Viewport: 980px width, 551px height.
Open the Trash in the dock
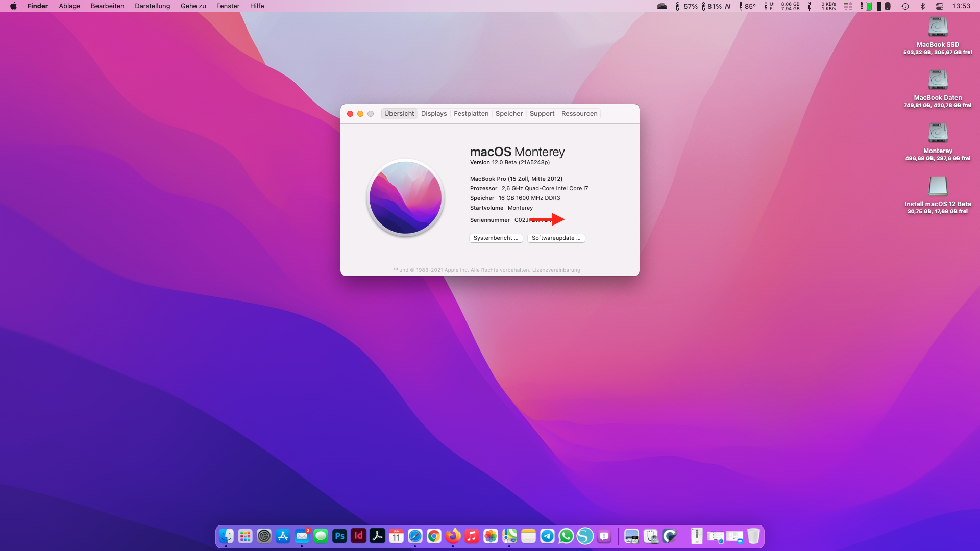click(753, 536)
